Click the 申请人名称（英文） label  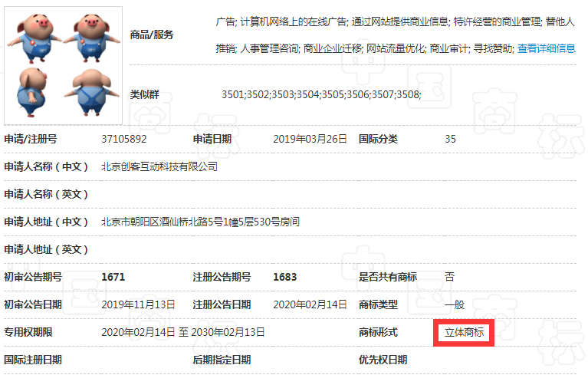click(x=46, y=194)
